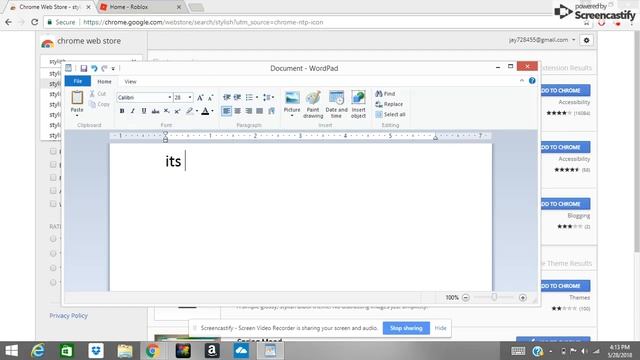Viewport: 640px width, 360px height.
Task: Toggle subscript formatting
Action: (167, 111)
